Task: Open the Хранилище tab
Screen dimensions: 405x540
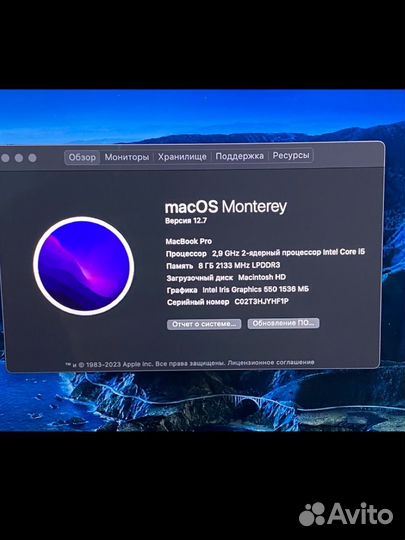Action: pyautogui.click(x=182, y=157)
